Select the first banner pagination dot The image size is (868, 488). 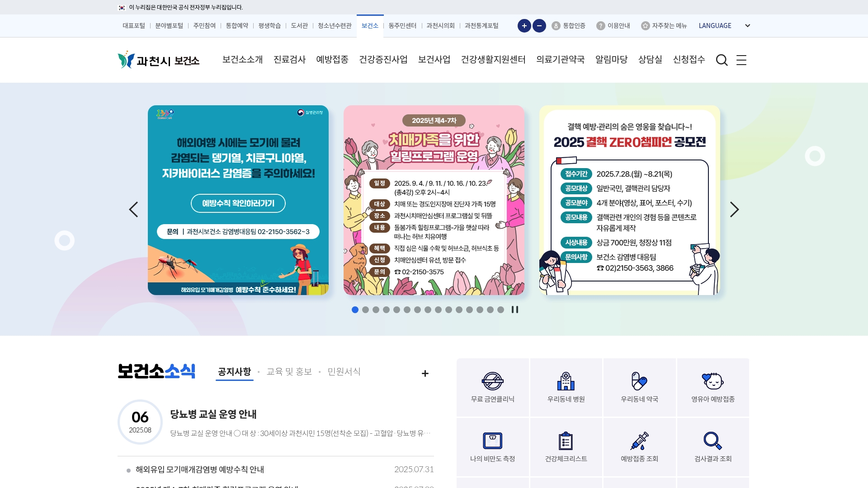pos(355,310)
